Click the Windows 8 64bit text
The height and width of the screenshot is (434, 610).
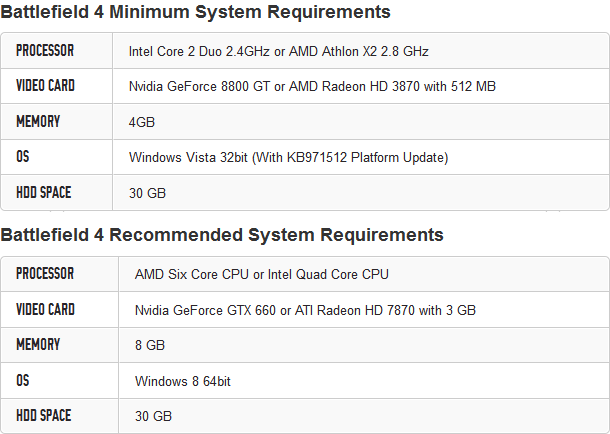[x=190, y=381]
